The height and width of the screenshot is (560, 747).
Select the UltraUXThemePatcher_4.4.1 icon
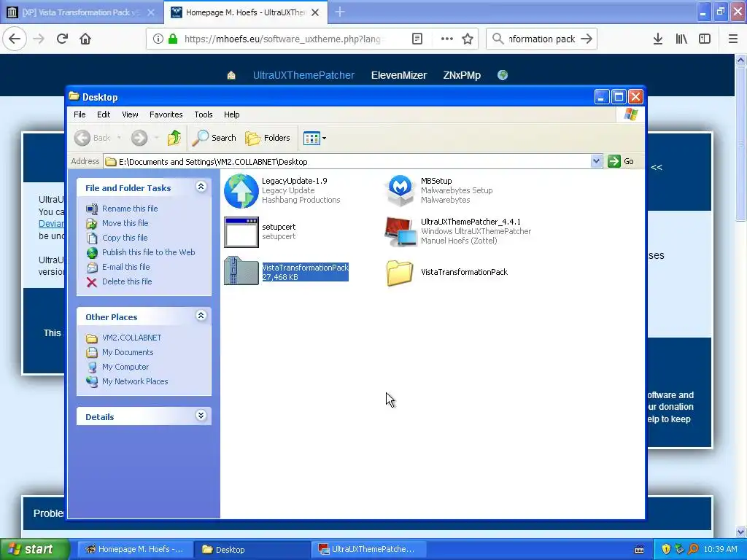pos(400,232)
